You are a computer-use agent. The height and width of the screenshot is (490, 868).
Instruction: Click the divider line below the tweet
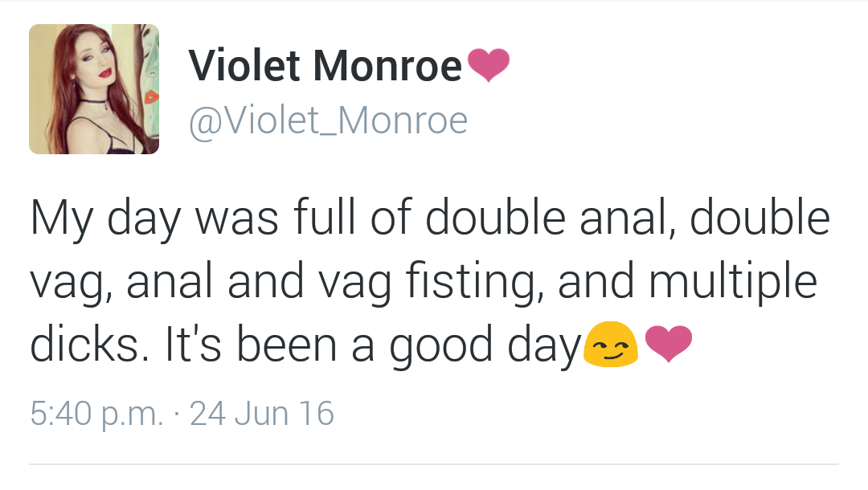click(x=434, y=464)
